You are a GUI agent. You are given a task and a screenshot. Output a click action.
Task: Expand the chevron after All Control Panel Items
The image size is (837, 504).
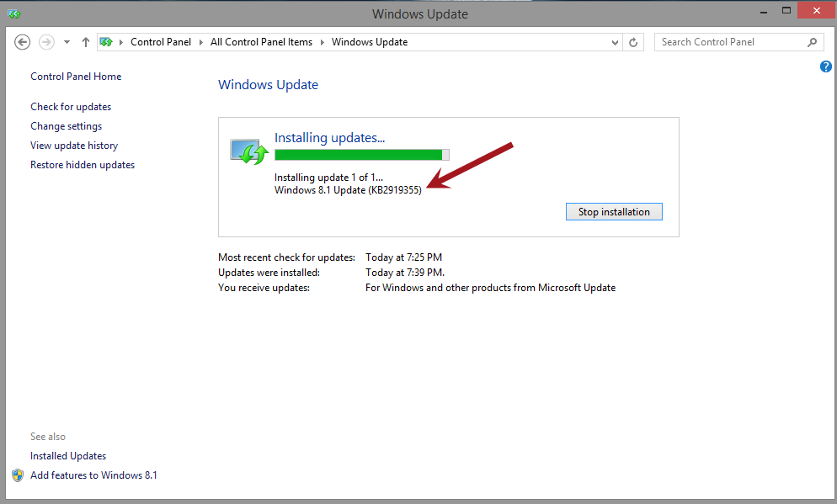[323, 42]
